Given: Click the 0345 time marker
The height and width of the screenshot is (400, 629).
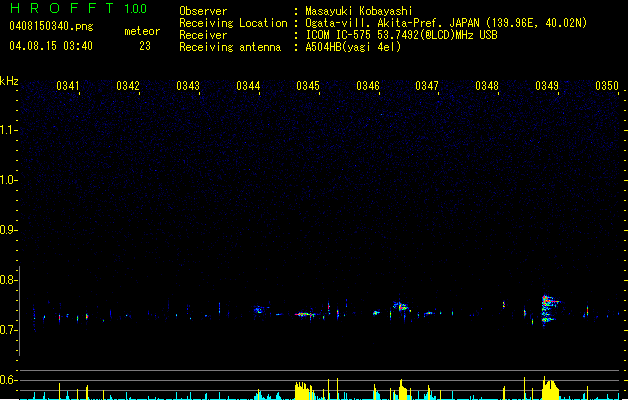Looking at the screenshot, I should 308,86.
